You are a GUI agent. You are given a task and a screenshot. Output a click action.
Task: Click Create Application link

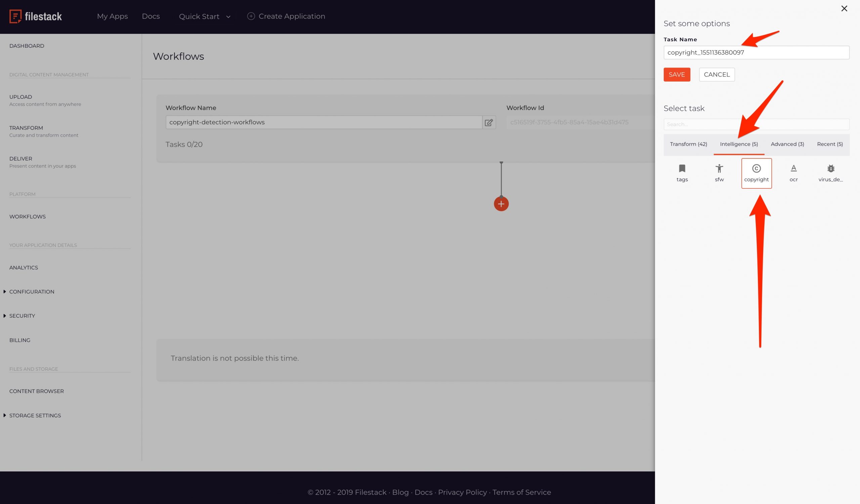click(292, 16)
